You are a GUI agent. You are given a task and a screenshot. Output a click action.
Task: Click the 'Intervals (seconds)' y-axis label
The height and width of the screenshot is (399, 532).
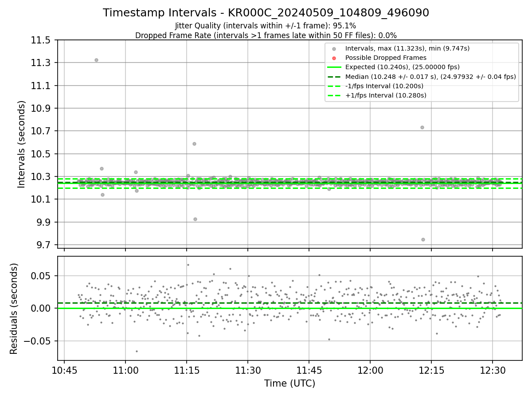coord(22,144)
